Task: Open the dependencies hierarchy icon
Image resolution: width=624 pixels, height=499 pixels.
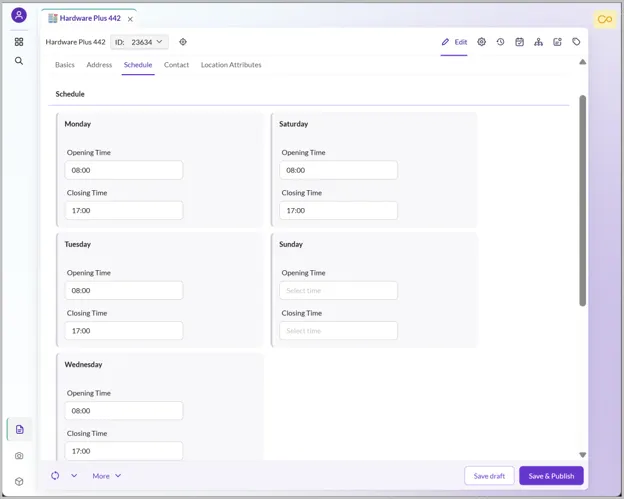Action: click(x=538, y=42)
